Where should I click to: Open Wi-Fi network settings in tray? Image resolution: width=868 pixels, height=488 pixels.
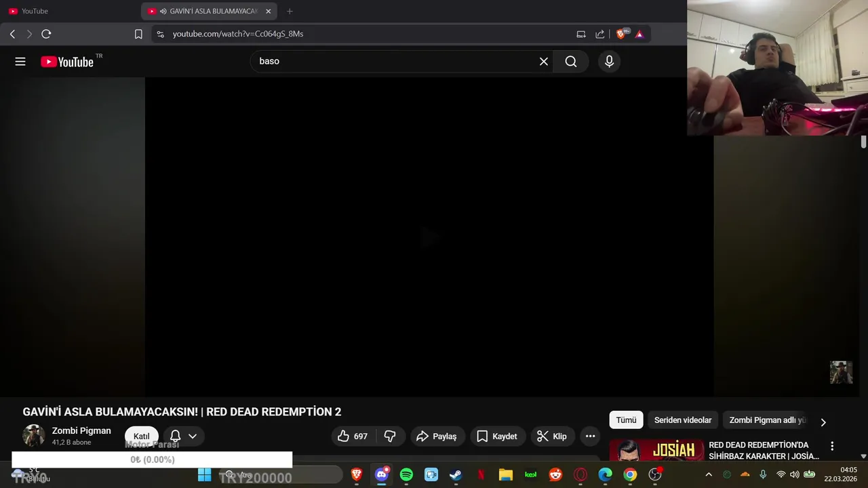pyautogui.click(x=781, y=475)
